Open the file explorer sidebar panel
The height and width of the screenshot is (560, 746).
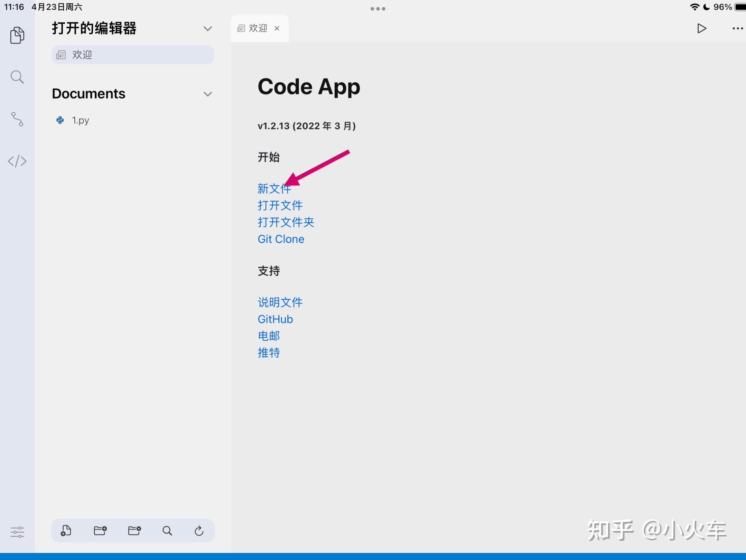click(17, 35)
